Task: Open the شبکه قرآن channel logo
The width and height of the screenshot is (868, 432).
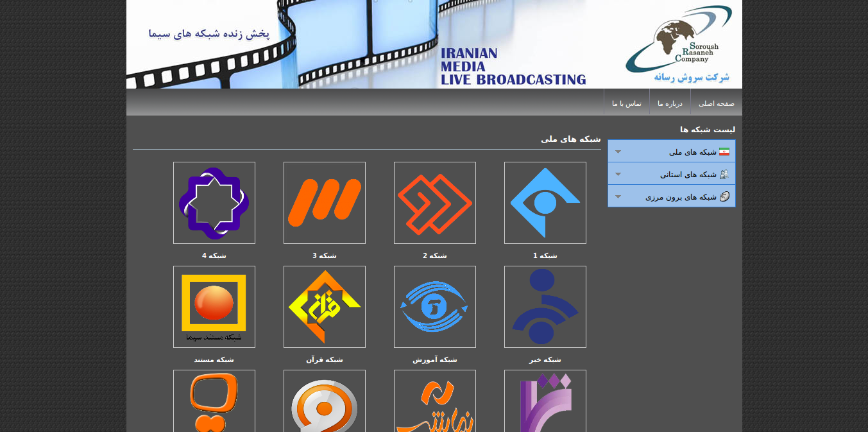Action: [x=325, y=307]
